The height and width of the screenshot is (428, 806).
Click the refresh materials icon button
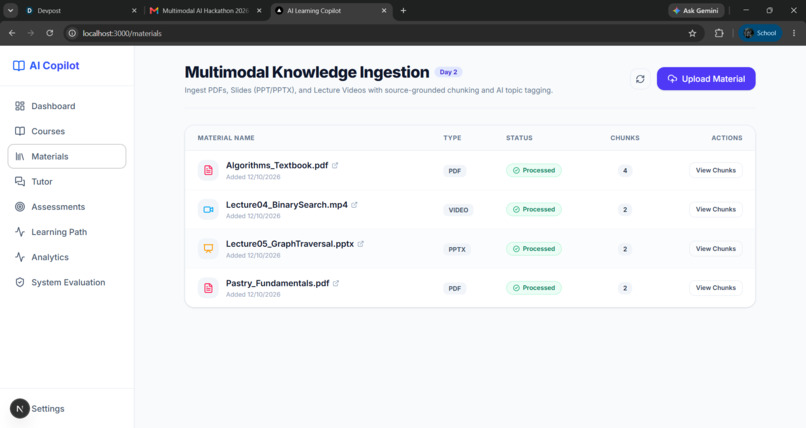[640, 79]
